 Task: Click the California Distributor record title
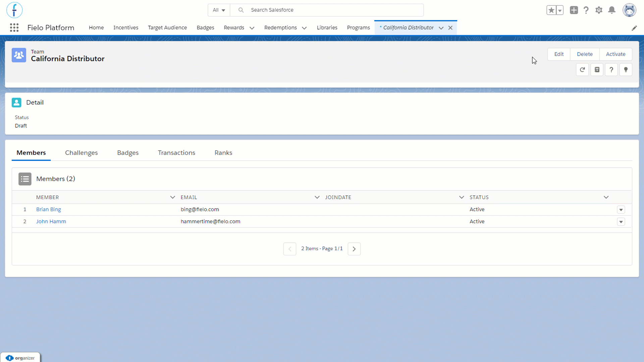tap(68, 59)
